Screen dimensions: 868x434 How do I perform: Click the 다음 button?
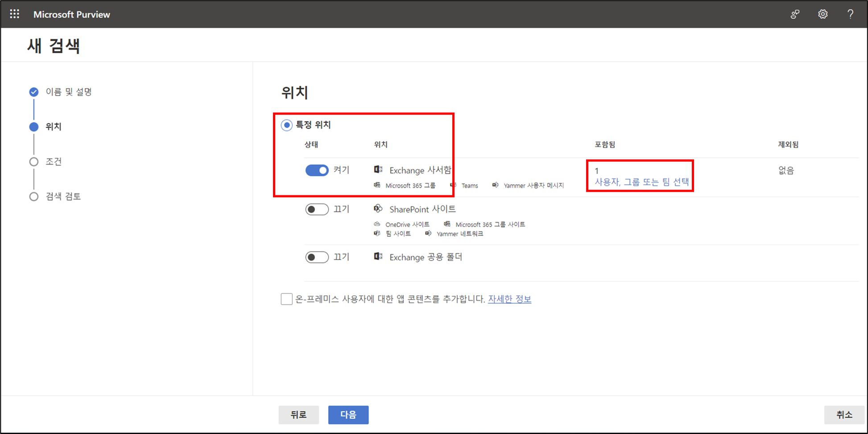pyautogui.click(x=348, y=415)
